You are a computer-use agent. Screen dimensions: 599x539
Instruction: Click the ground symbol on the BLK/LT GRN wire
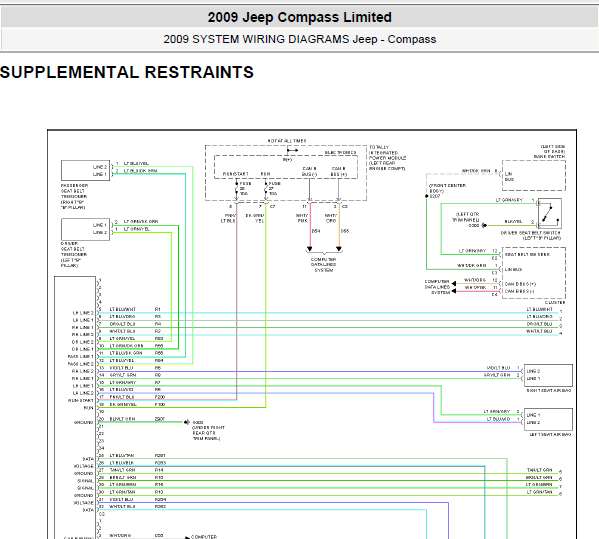pos(187,422)
